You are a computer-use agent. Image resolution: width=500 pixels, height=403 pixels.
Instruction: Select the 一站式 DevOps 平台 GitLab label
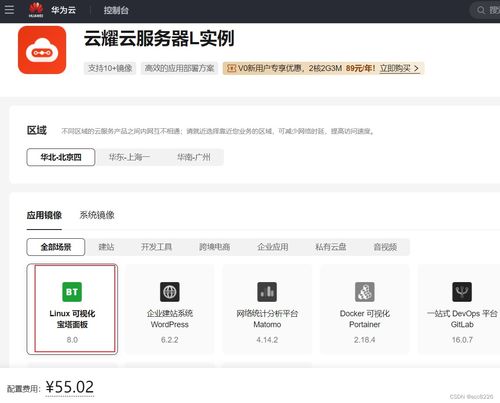click(462, 319)
